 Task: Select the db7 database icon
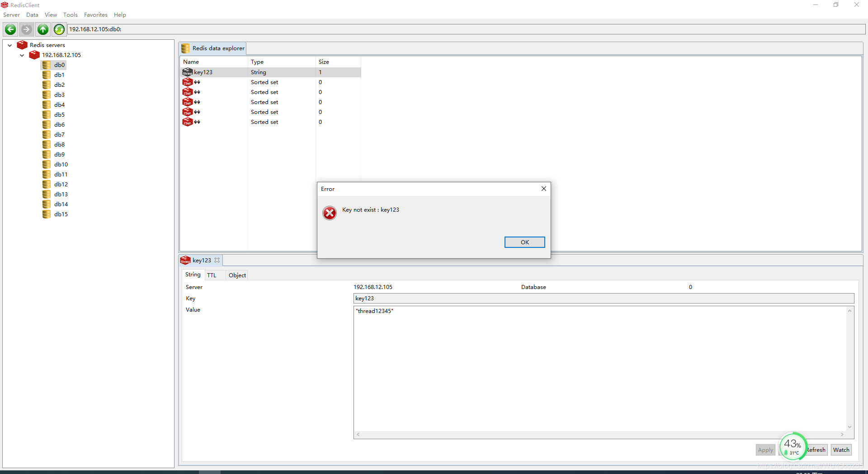point(47,134)
